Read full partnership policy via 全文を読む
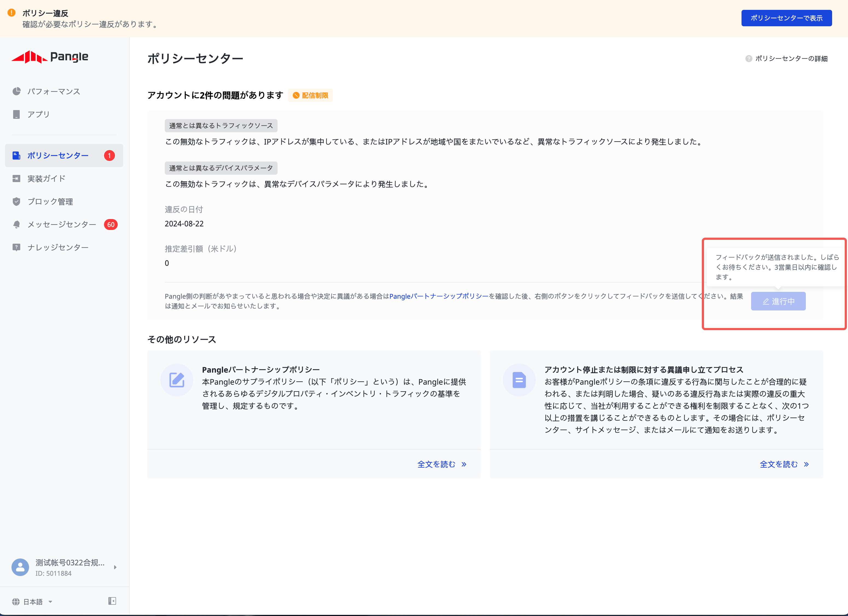The image size is (848, 616). [x=442, y=464]
